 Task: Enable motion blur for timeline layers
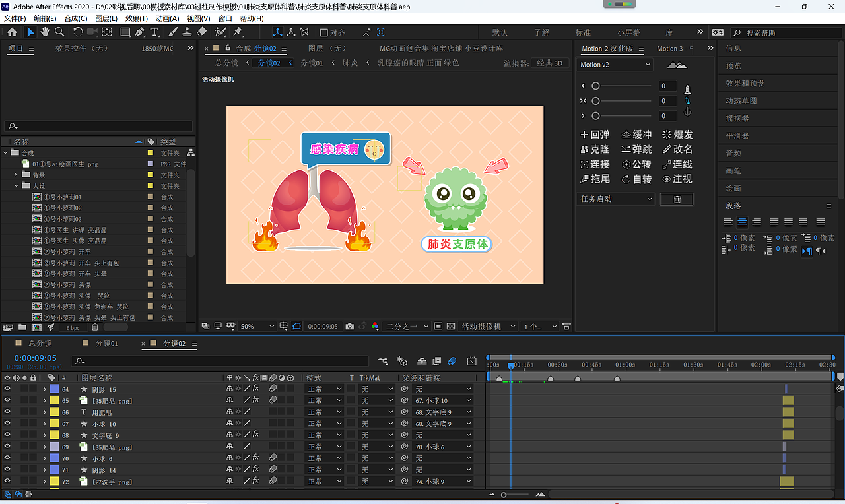452,361
